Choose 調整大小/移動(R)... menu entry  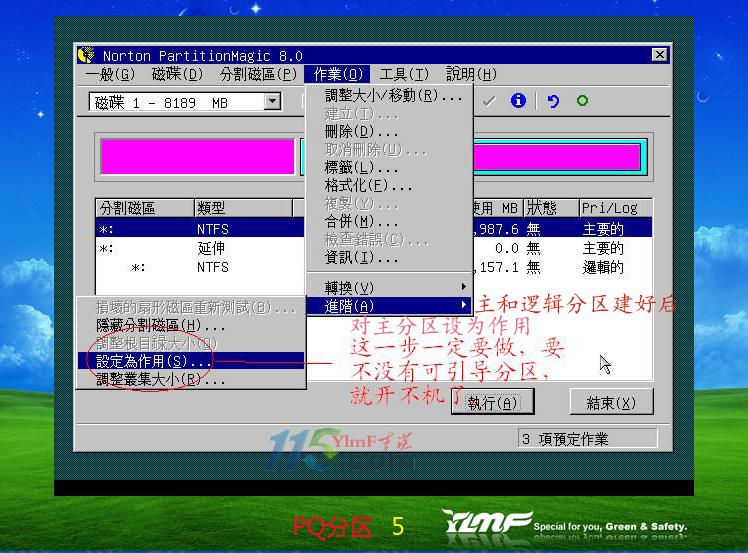click(389, 95)
